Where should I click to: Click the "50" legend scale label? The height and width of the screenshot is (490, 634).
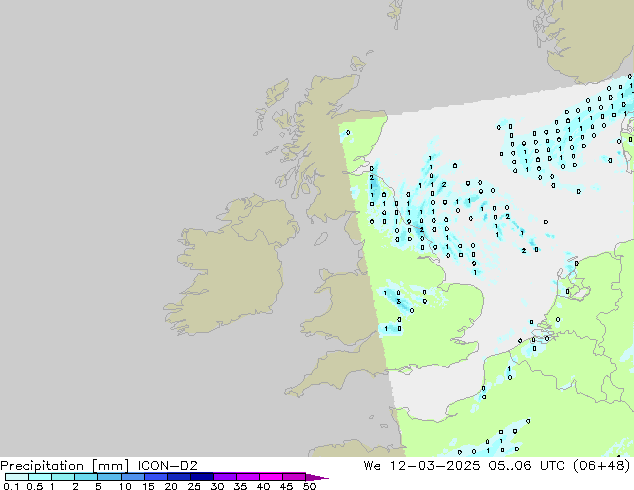(309, 486)
